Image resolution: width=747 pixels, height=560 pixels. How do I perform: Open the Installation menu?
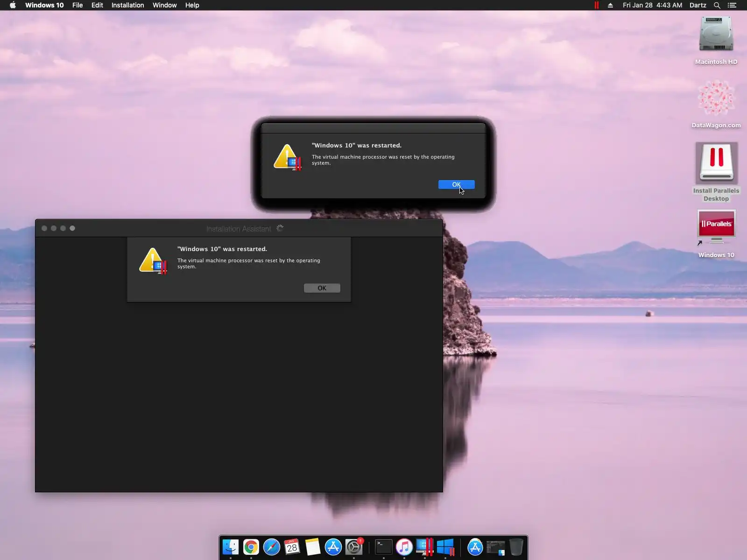(x=127, y=5)
